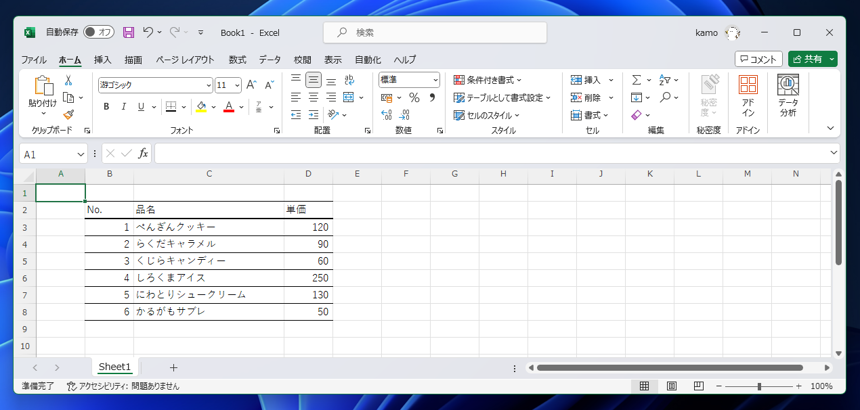Increase font size with large A icon
The width and height of the screenshot is (860, 410).
[x=251, y=85]
